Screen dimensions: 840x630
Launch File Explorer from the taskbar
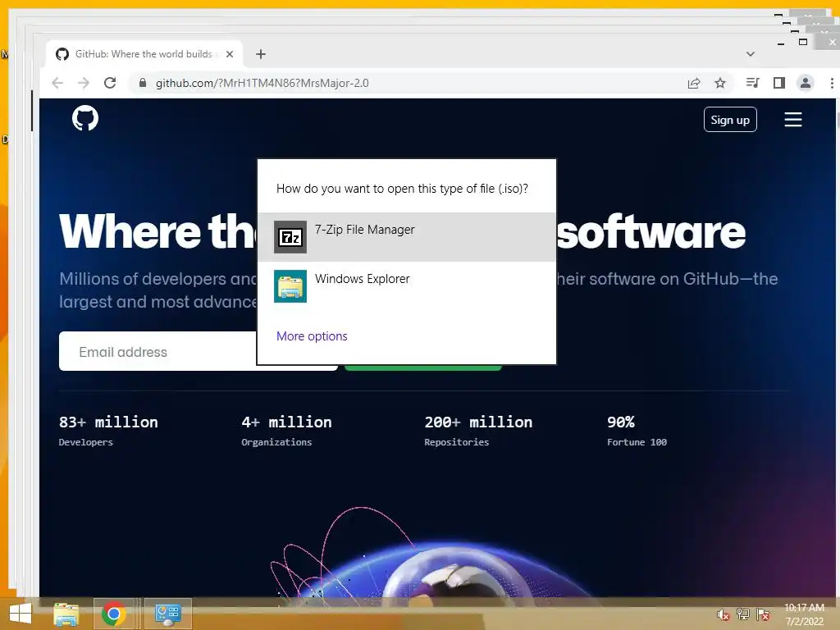(66, 614)
